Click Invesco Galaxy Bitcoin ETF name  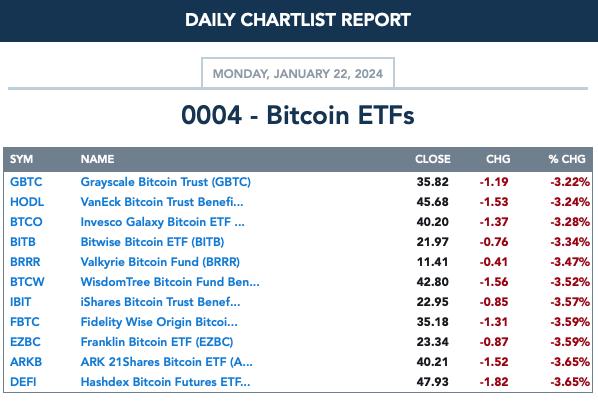(162, 222)
